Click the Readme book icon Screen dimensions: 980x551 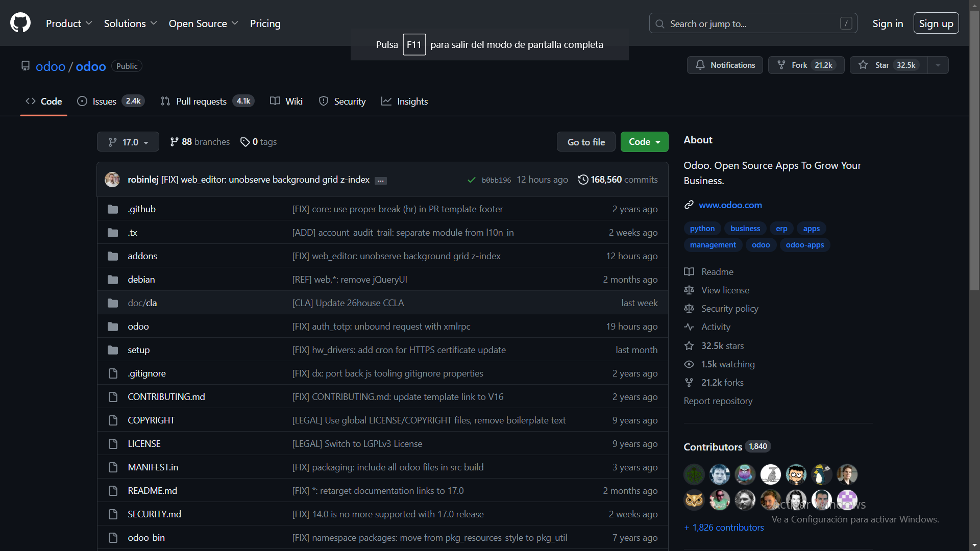(x=689, y=271)
